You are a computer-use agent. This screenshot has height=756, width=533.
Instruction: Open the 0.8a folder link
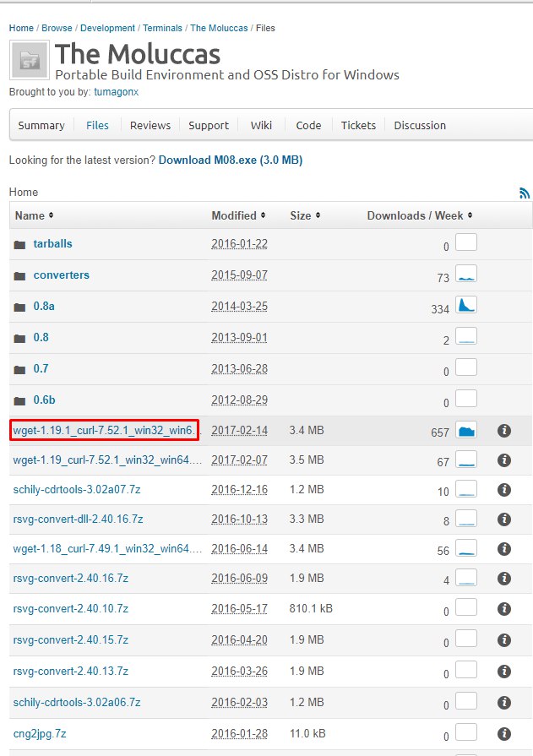[x=44, y=306]
